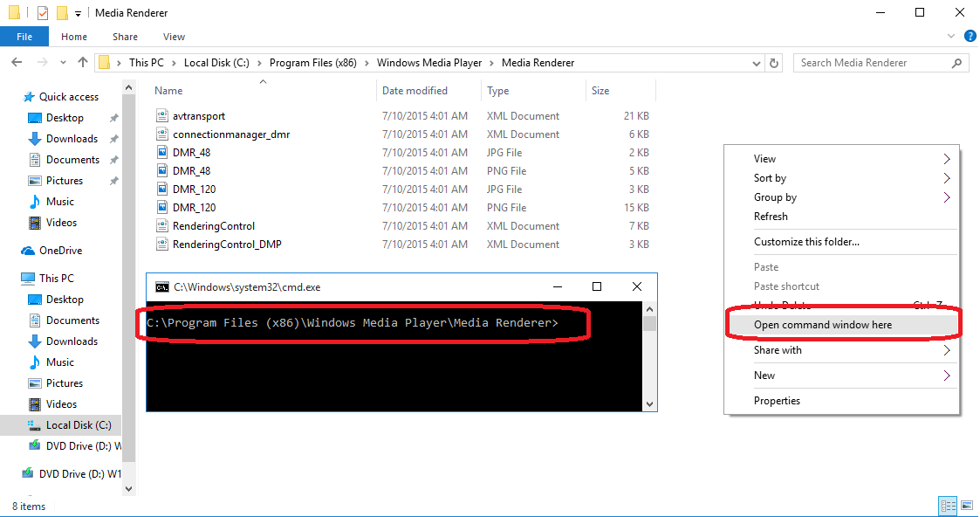Switch to Details view icon in status bar
Viewport: 980px width, 517px height.
point(948,506)
